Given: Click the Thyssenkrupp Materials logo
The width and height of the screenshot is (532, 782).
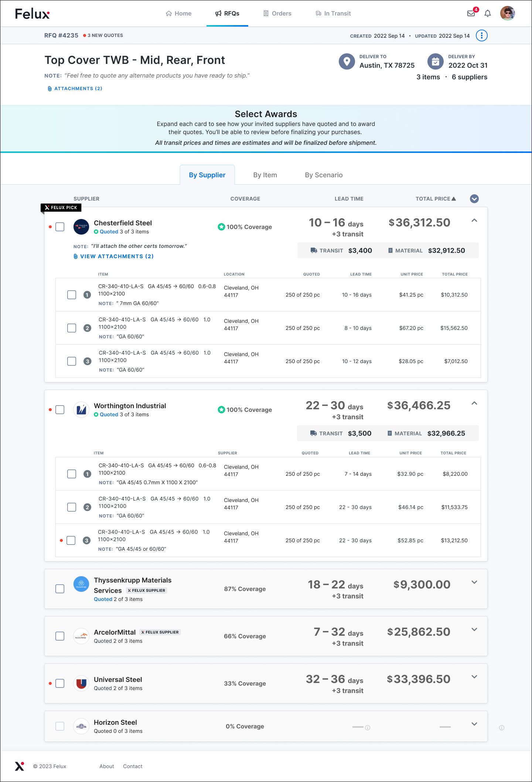Looking at the screenshot, I should 81,584.
